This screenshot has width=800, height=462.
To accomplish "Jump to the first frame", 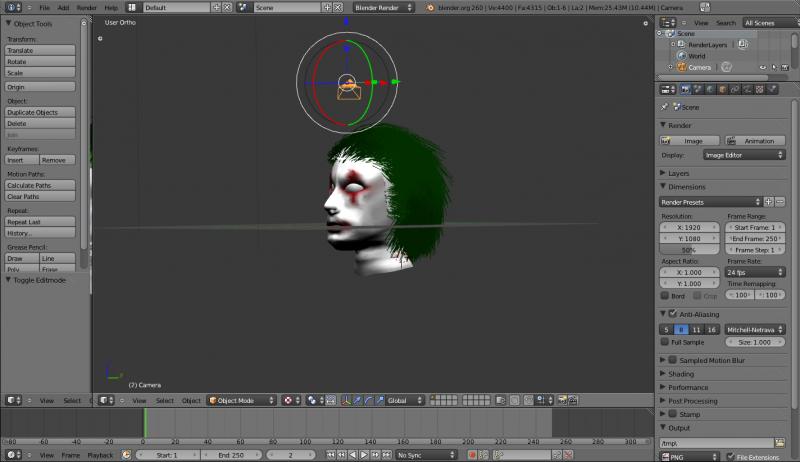I will tap(331, 455).
